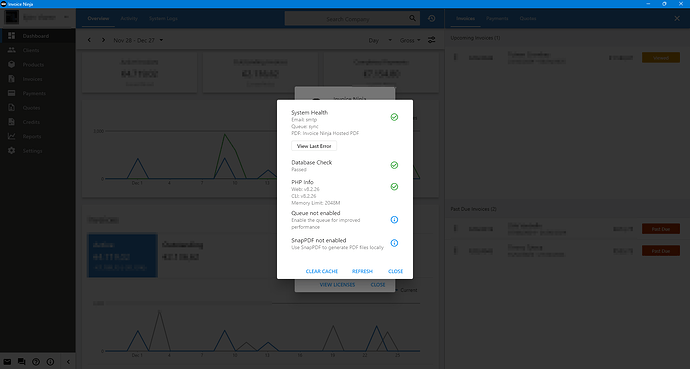Click the SnapPDF not enabled info icon

(x=394, y=243)
